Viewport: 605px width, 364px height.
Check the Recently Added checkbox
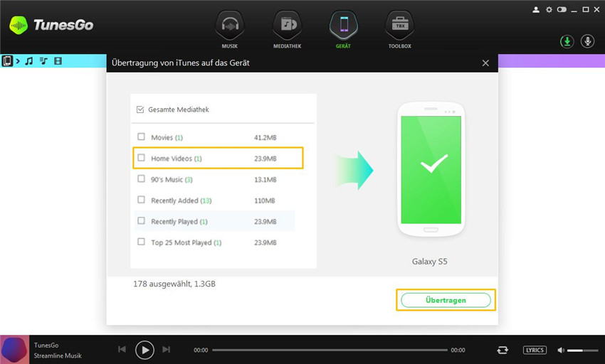[x=141, y=200]
